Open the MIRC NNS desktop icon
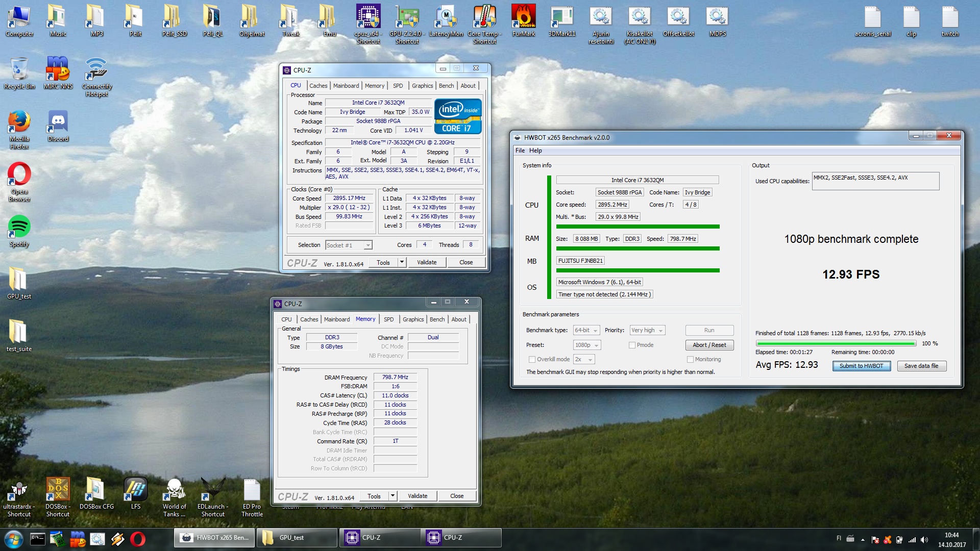 point(58,73)
